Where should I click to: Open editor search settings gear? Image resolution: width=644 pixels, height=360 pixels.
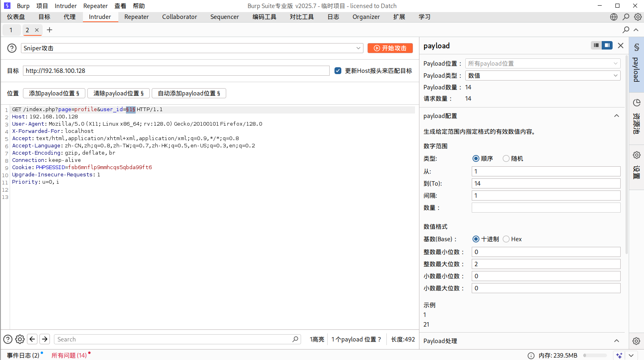point(20,339)
